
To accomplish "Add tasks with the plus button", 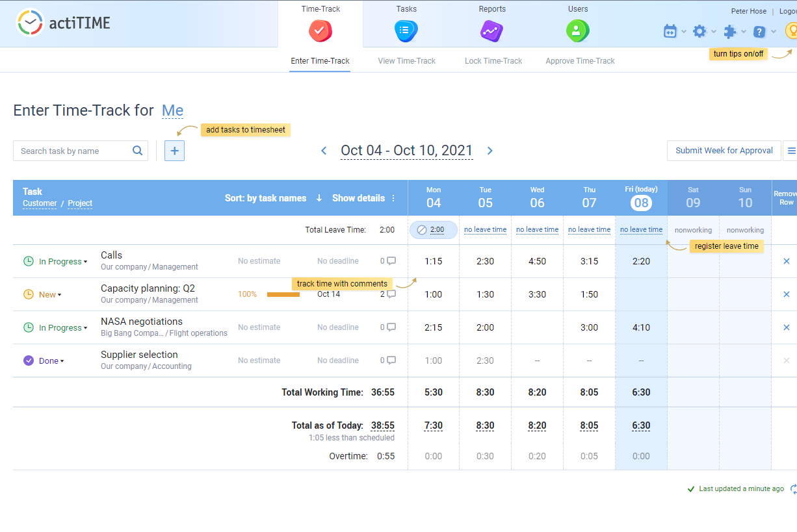I will (174, 151).
